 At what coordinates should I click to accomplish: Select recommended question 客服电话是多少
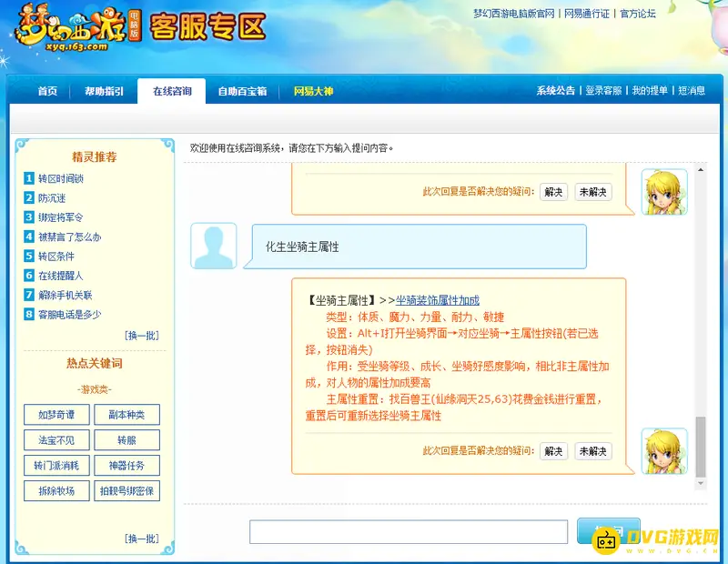[x=70, y=315]
